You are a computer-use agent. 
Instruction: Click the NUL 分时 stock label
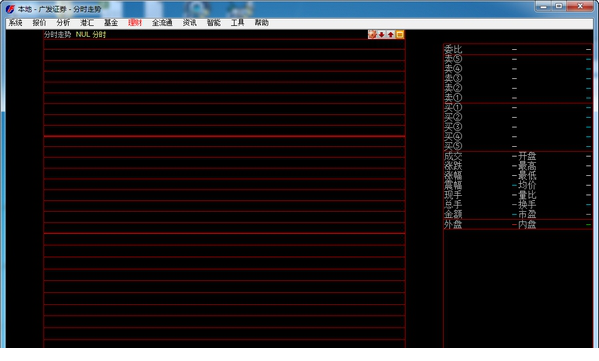91,35
